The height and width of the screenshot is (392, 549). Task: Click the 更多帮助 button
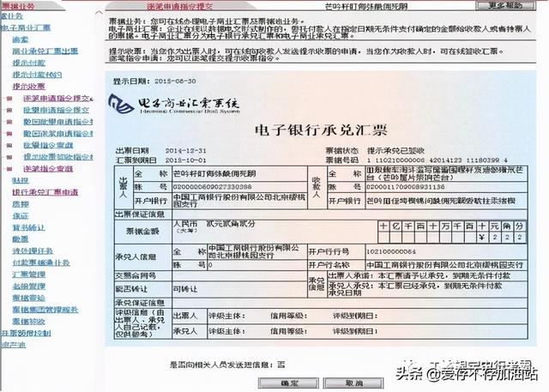[505, 5]
